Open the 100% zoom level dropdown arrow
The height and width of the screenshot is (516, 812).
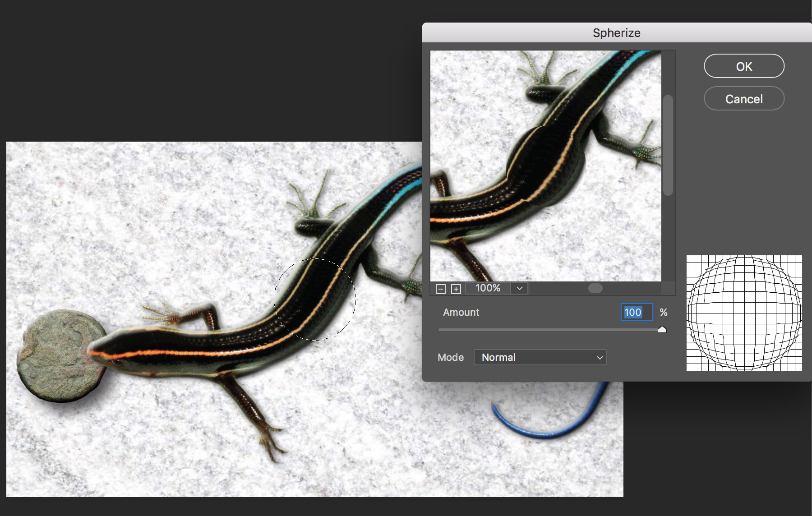[520, 289]
